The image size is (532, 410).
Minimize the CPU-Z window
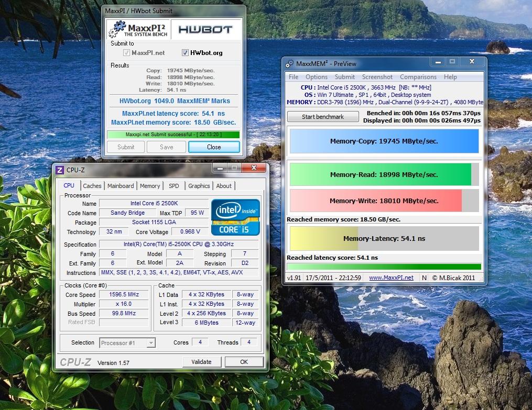tap(220, 168)
